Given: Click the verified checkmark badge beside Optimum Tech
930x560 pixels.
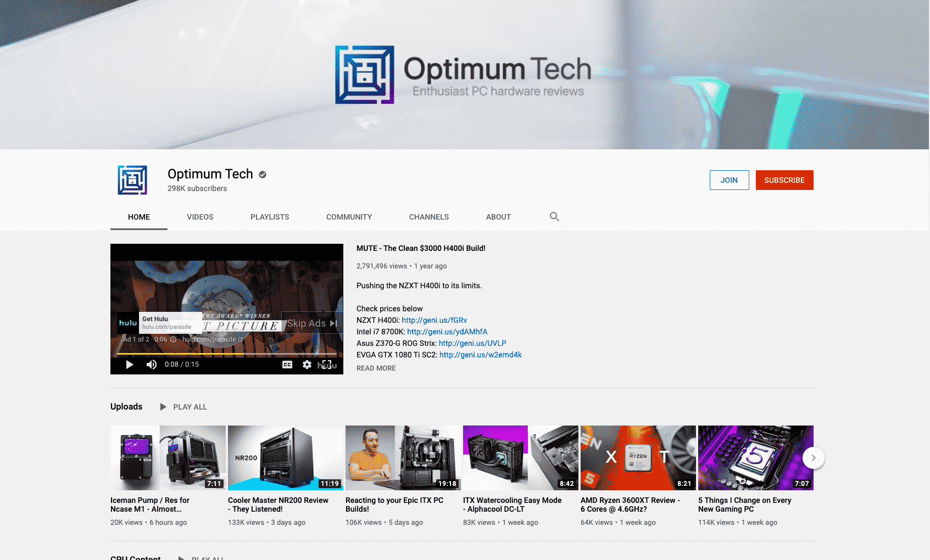Looking at the screenshot, I should pyautogui.click(x=263, y=175).
